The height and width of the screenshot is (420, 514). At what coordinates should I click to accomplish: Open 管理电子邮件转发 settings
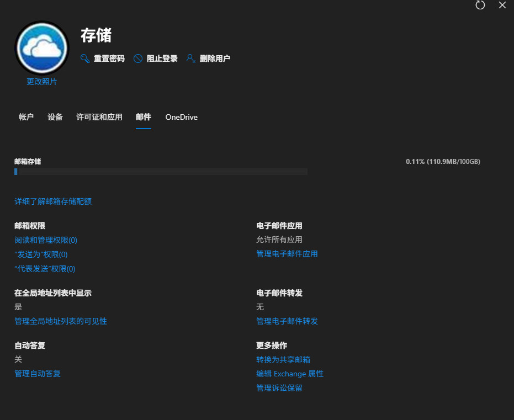pos(287,321)
